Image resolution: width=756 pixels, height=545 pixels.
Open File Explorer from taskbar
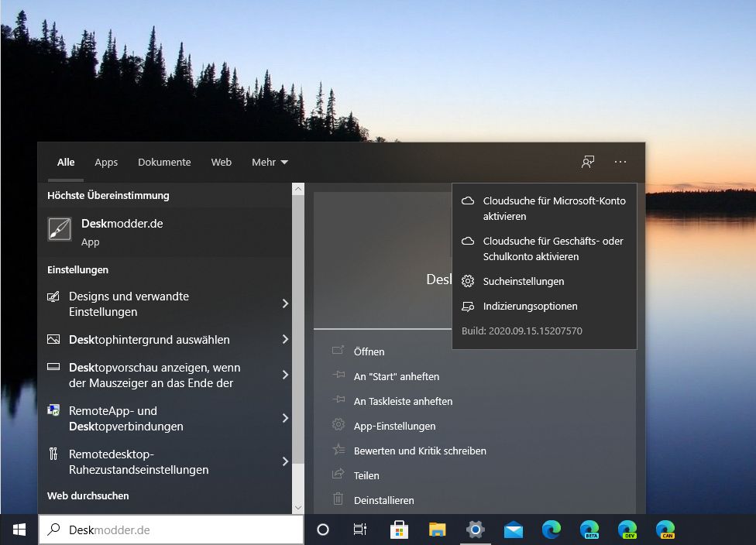point(438,530)
